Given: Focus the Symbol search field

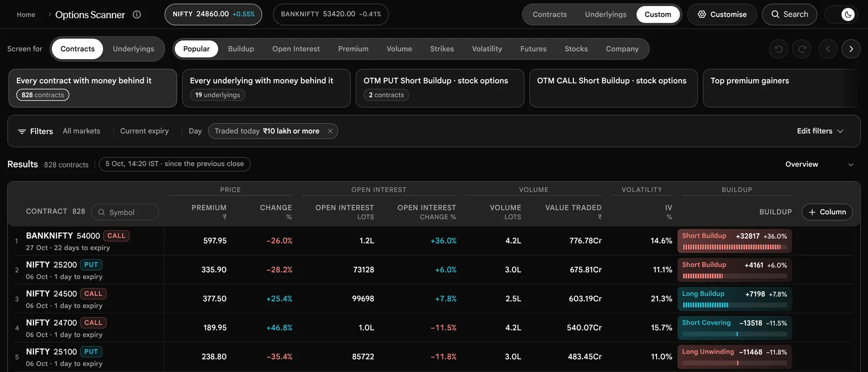Looking at the screenshot, I should click(x=125, y=212).
